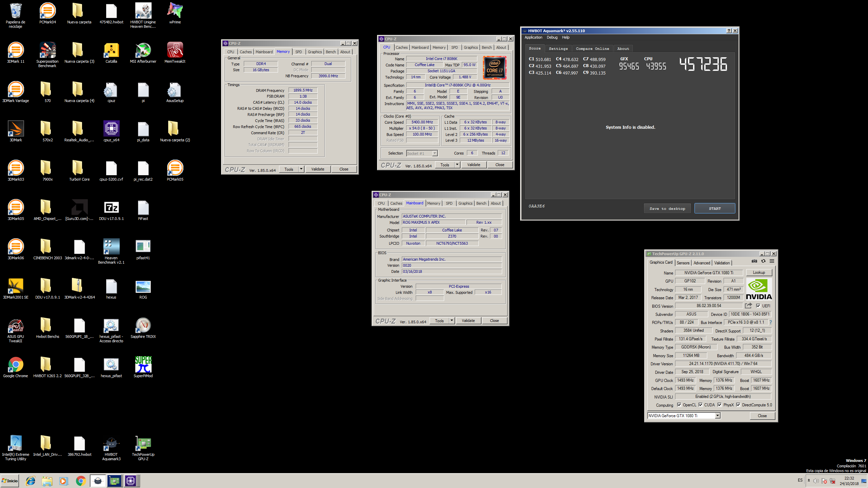Image resolution: width=868 pixels, height=488 pixels.
Task: Open the SPD tab in the CPU-Z Memory window
Action: (x=298, y=52)
